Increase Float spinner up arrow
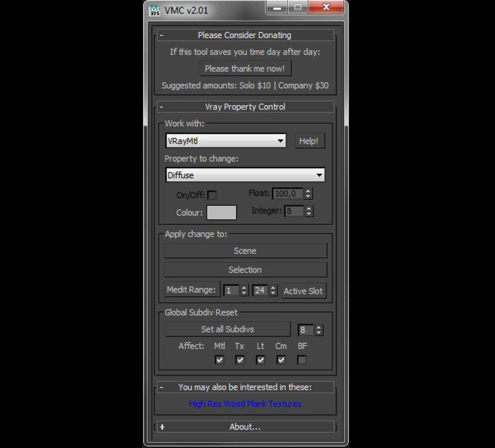 click(x=308, y=191)
